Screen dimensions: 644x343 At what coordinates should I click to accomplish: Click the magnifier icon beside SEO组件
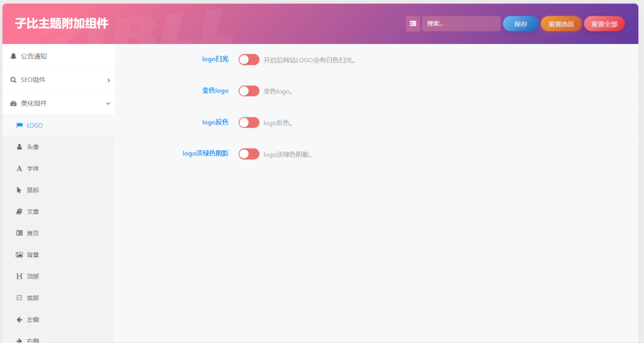pos(13,80)
